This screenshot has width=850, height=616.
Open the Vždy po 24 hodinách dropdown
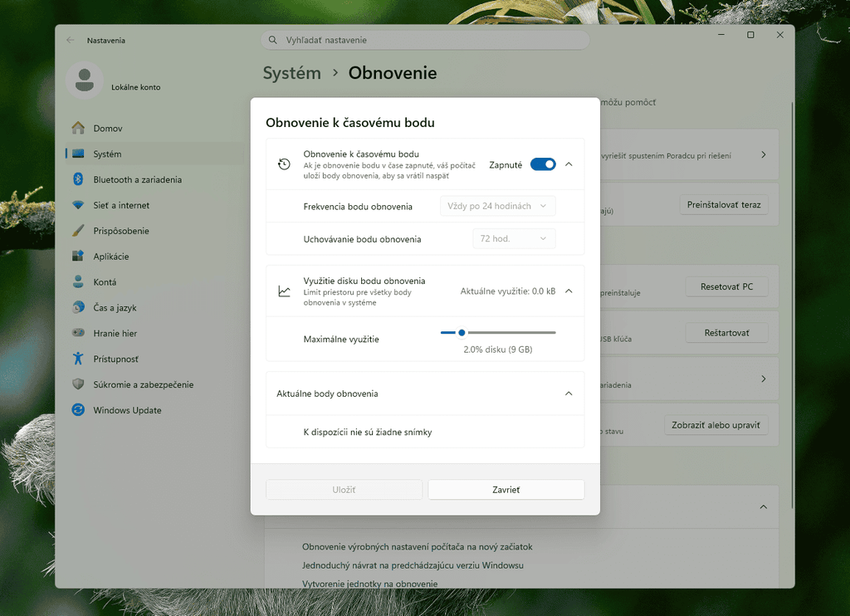tap(498, 206)
